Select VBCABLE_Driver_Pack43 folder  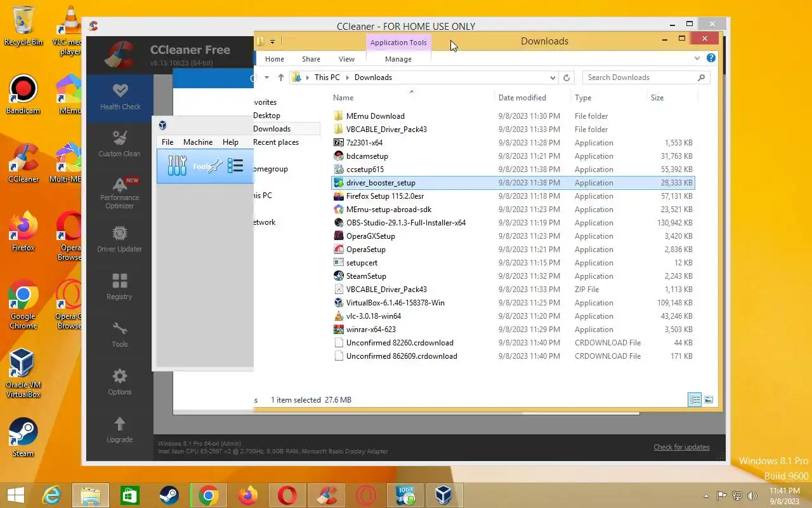513,130
